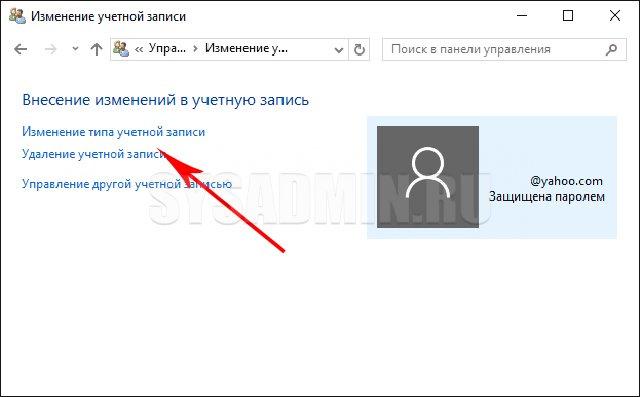Expand the address bar history dropdown
The width and height of the screenshot is (640, 397).
pos(338,50)
